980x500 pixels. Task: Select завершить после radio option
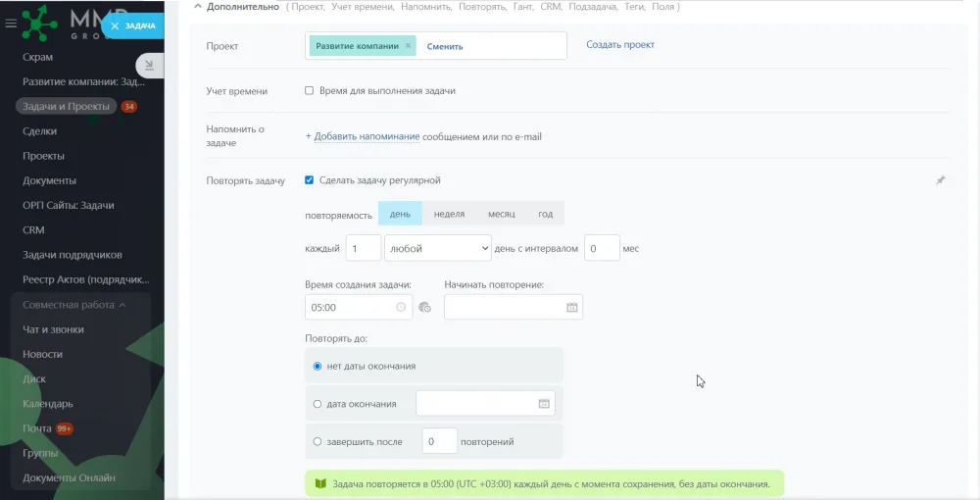pyautogui.click(x=317, y=442)
